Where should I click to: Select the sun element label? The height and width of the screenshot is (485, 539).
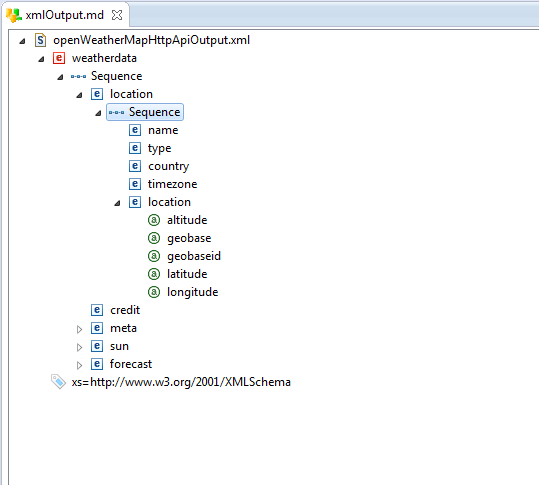click(119, 346)
